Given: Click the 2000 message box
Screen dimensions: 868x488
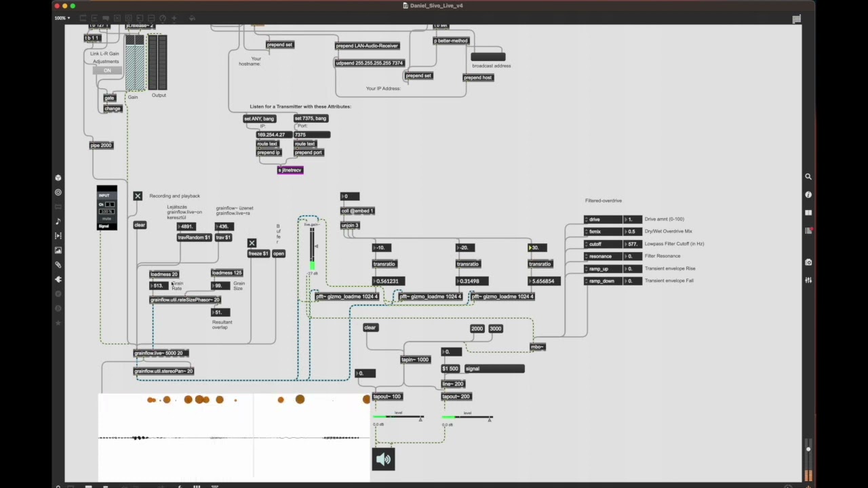Looking at the screenshot, I should pos(477,329).
